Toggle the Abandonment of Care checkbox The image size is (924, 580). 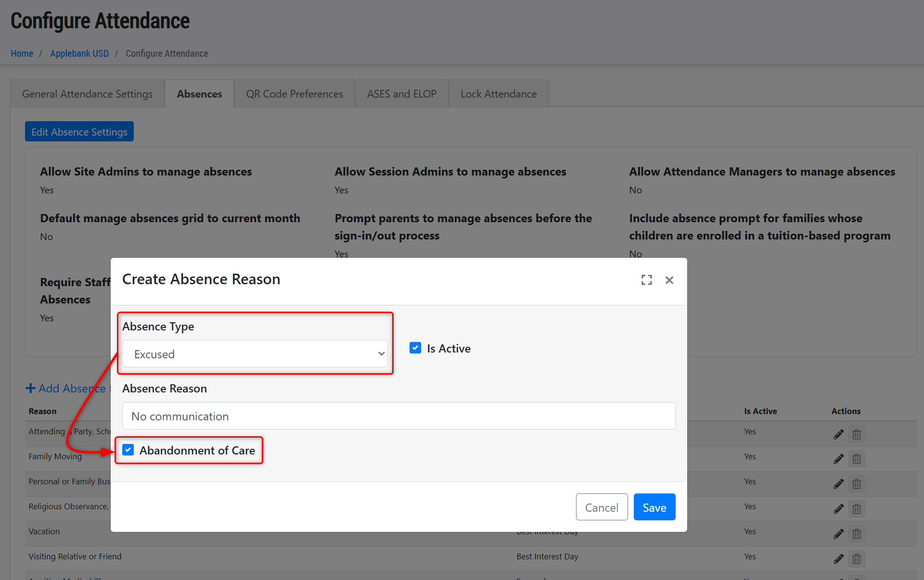[128, 450]
